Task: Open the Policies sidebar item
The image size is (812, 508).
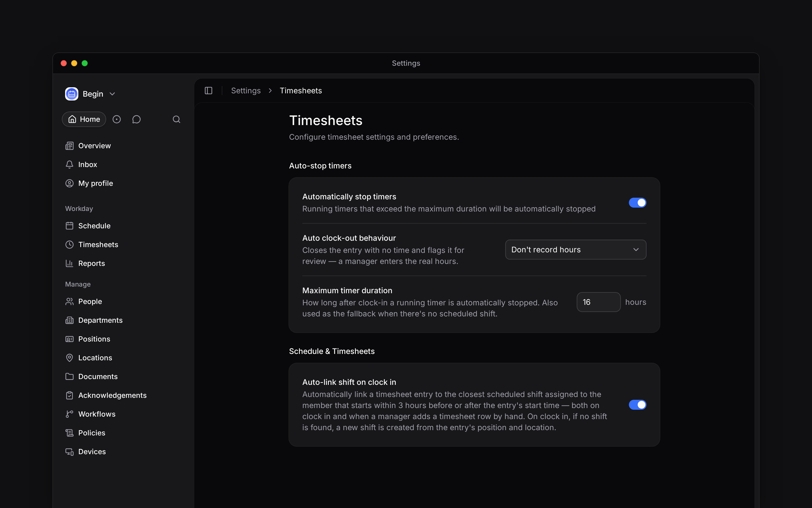Action: pos(123,433)
